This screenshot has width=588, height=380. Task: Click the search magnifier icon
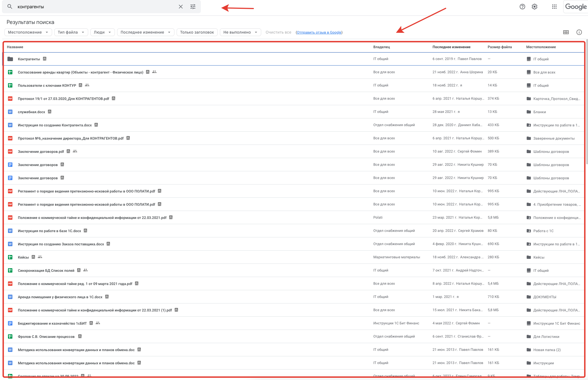click(10, 7)
